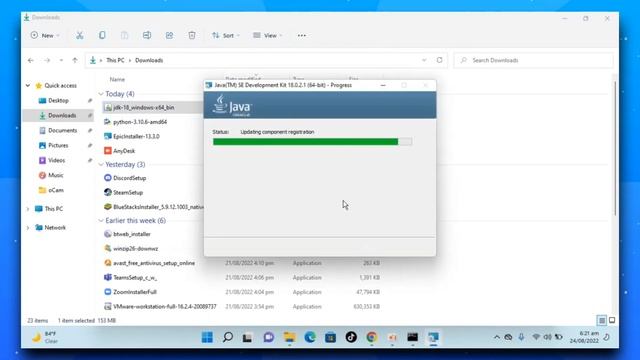Go up one folder level arrow
Image resolution: width=640 pixels, height=360 pixels.
(75, 60)
